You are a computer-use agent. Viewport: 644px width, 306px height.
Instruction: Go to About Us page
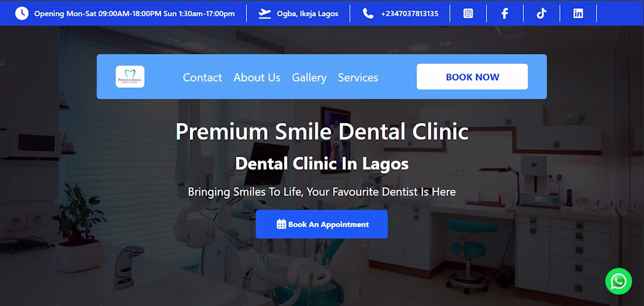[x=257, y=78]
